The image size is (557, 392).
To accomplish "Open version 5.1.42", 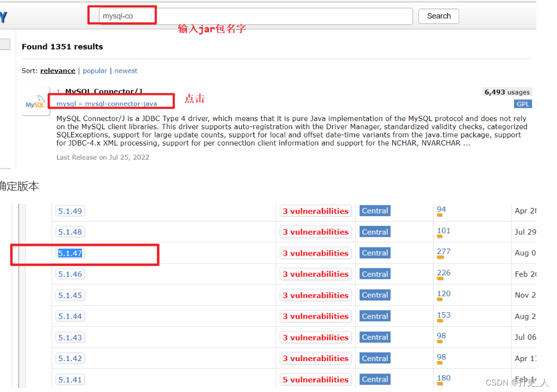I will pos(70,358).
